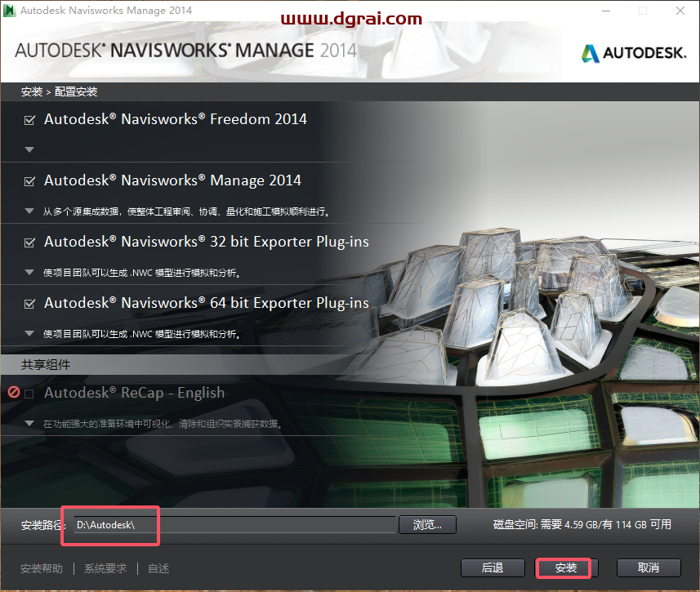Screen dimensions: 700x592
Task: Click the install path field D:\Autodesk\
Action: (x=234, y=524)
